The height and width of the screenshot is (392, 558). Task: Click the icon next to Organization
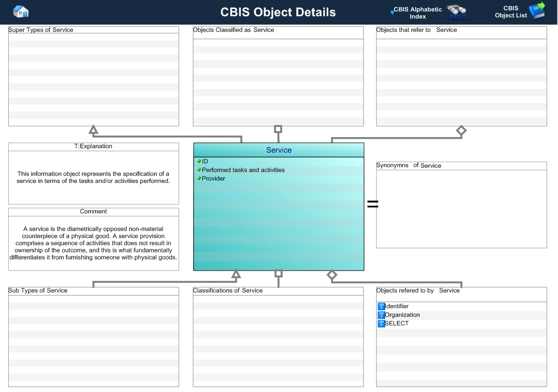coord(381,315)
